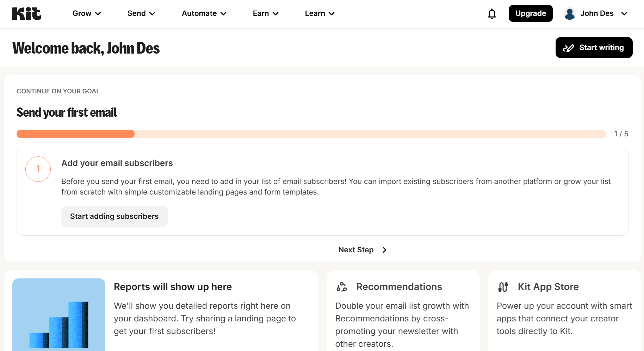
Task: Expand the Grow dropdown
Action: pos(86,13)
